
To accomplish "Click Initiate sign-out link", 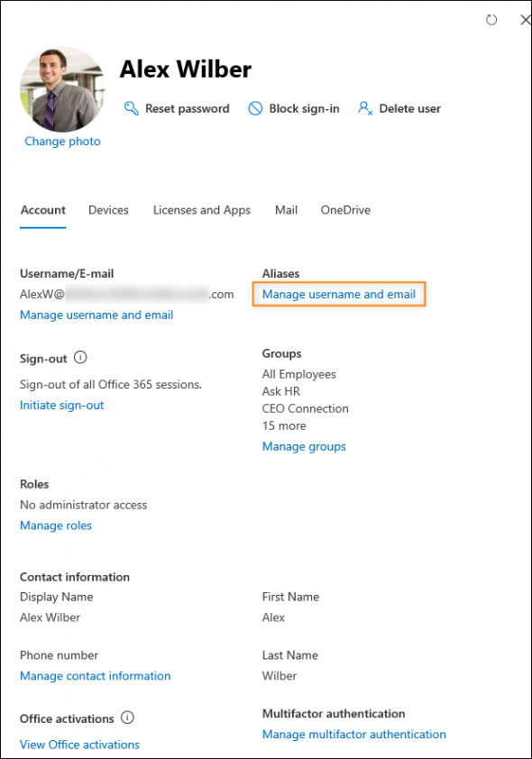I will [61, 405].
